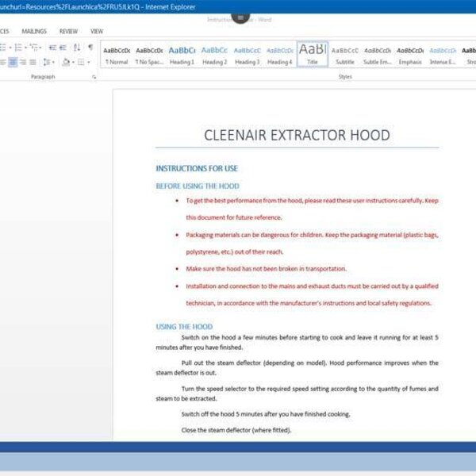Open borders dropdown arrow
The width and height of the screenshot is (476, 476).
[89, 63]
